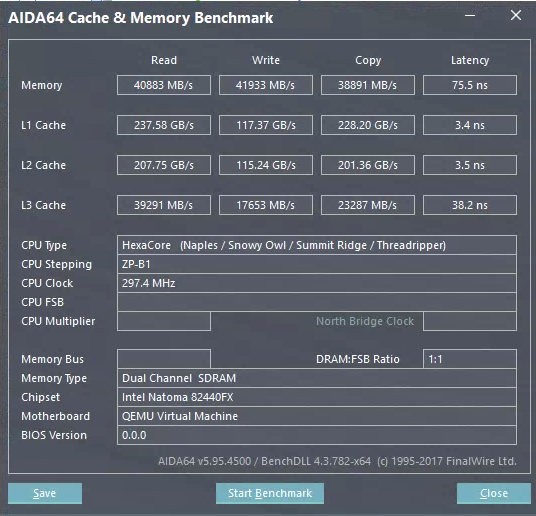Click CPU Clock value 297.4 MHz

317,283
